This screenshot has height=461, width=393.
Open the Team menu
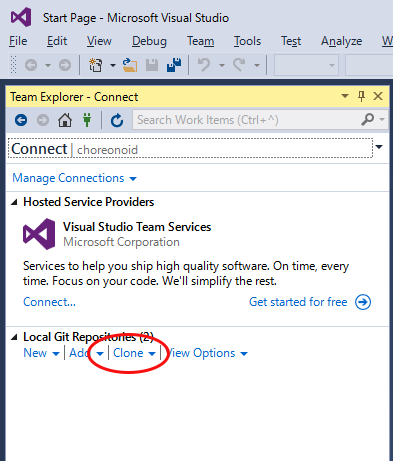201,41
